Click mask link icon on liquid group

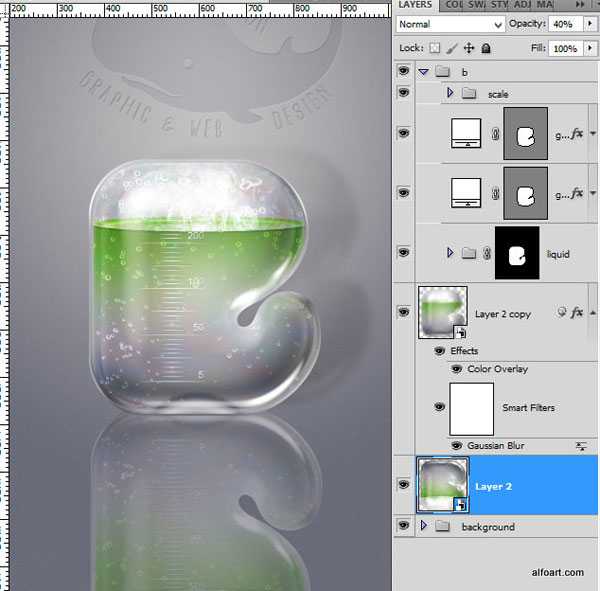click(487, 253)
